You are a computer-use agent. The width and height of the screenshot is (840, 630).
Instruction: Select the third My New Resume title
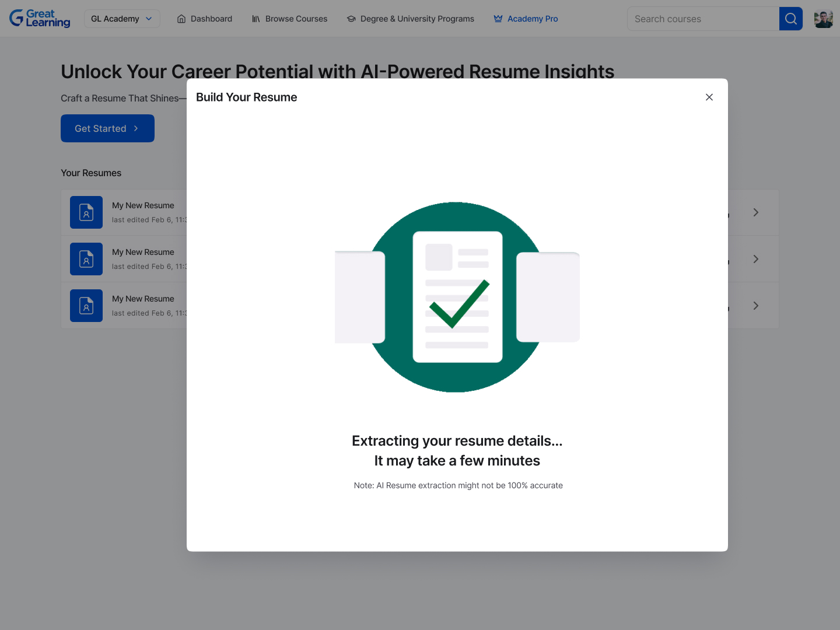pyautogui.click(x=143, y=299)
